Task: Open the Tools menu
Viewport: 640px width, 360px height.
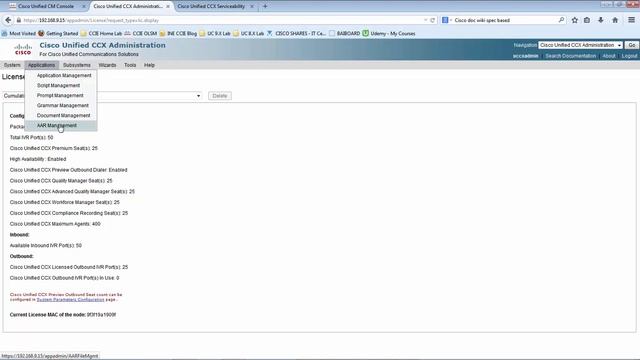Action: 130,65
